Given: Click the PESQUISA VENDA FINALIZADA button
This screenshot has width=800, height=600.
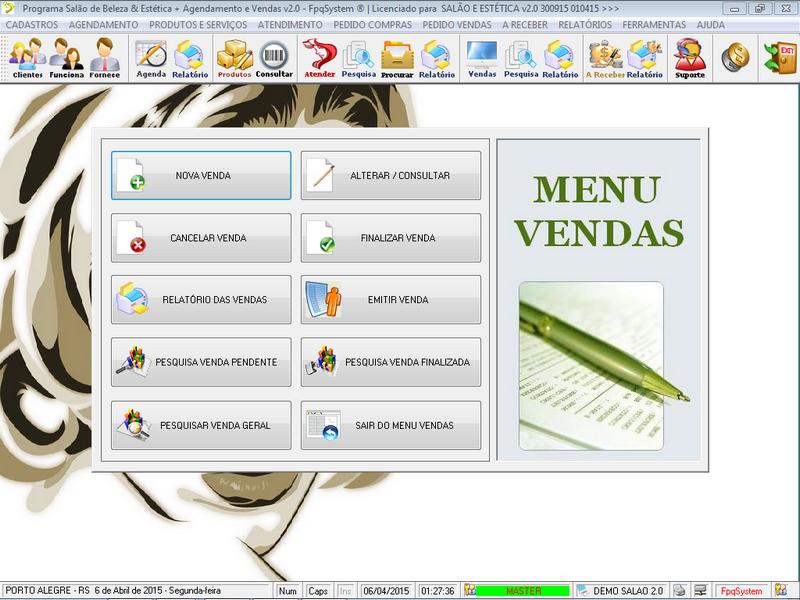Looking at the screenshot, I should click(391, 362).
